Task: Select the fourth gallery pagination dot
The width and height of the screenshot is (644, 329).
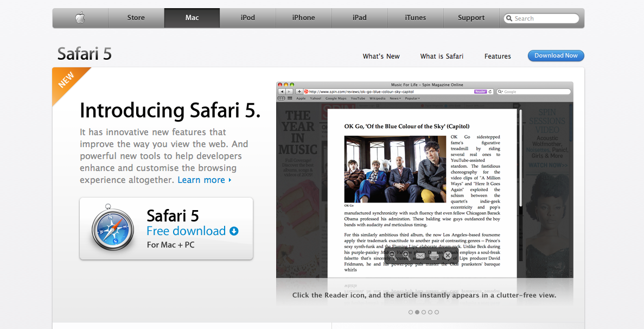Action: click(430, 312)
